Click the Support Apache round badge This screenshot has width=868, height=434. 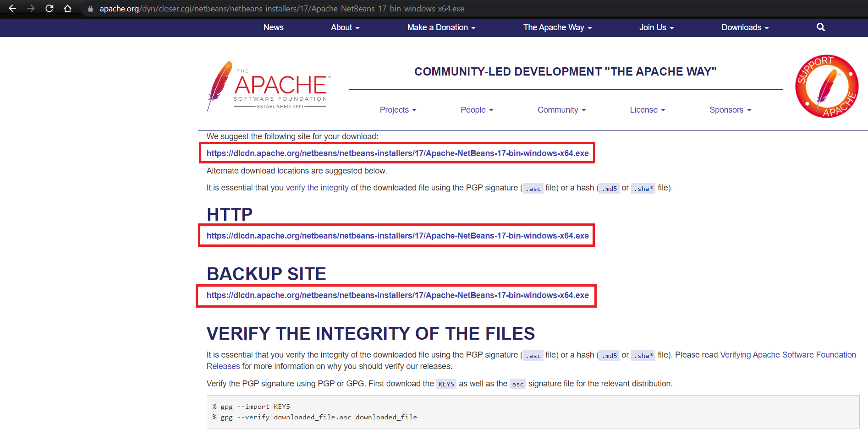click(827, 87)
